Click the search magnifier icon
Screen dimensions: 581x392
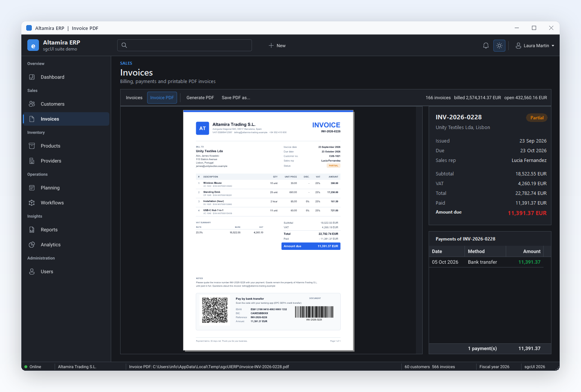coord(124,45)
